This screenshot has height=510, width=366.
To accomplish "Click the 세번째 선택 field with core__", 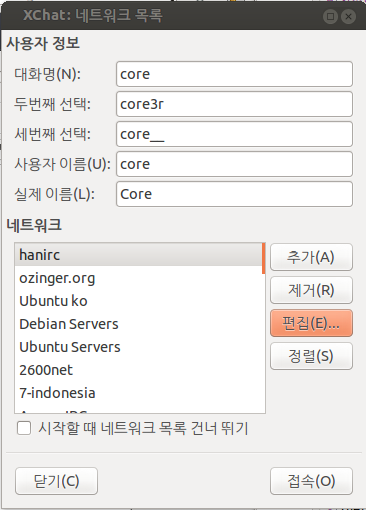I will pos(234,134).
